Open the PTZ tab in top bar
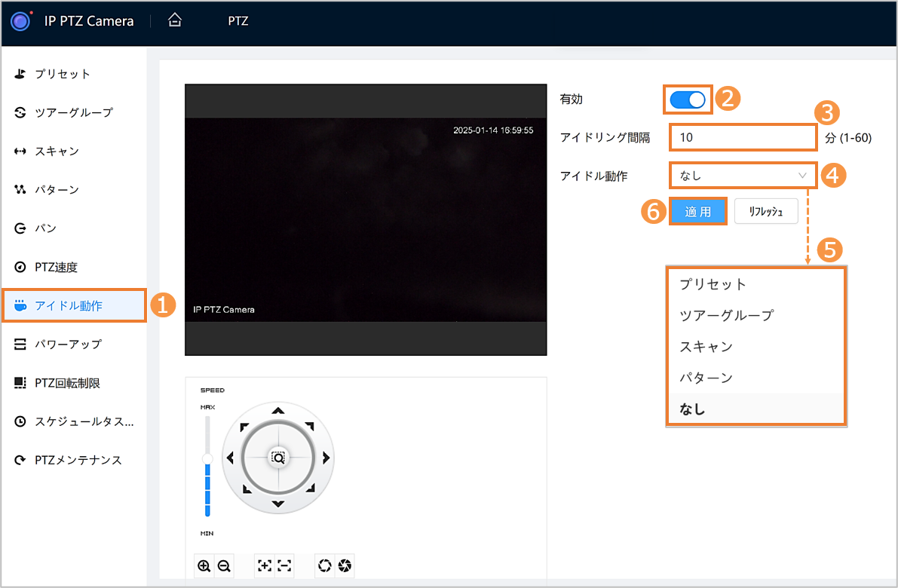The height and width of the screenshot is (588, 898). 238,21
